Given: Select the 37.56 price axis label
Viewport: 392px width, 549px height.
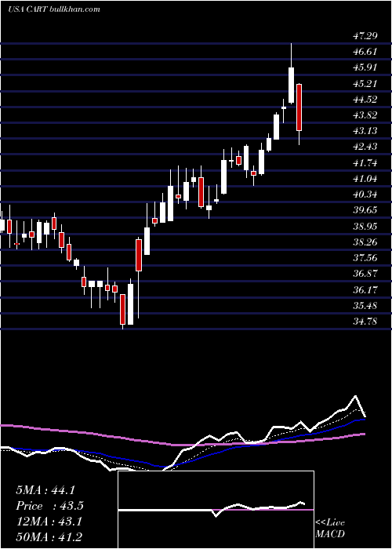Looking at the screenshot, I should (365, 257).
